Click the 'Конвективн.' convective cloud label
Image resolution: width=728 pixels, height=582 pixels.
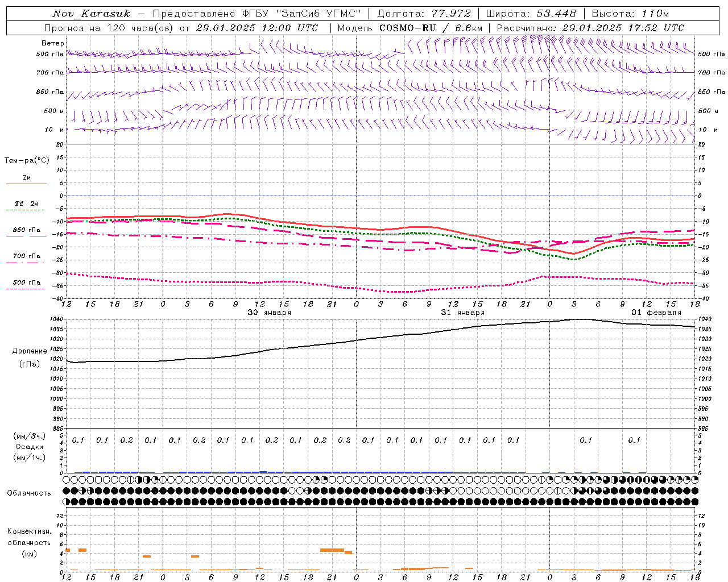(x=30, y=531)
